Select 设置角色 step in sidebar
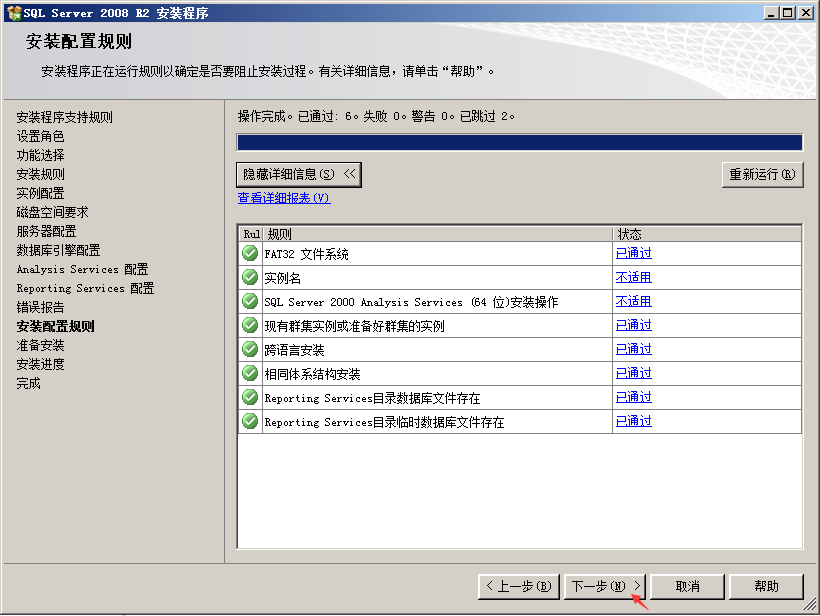 pos(40,136)
